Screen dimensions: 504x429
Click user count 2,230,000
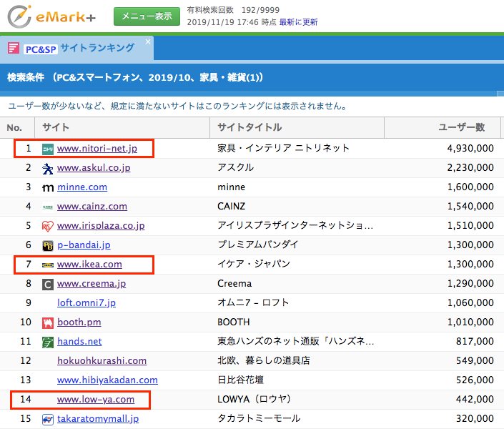[470, 167]
